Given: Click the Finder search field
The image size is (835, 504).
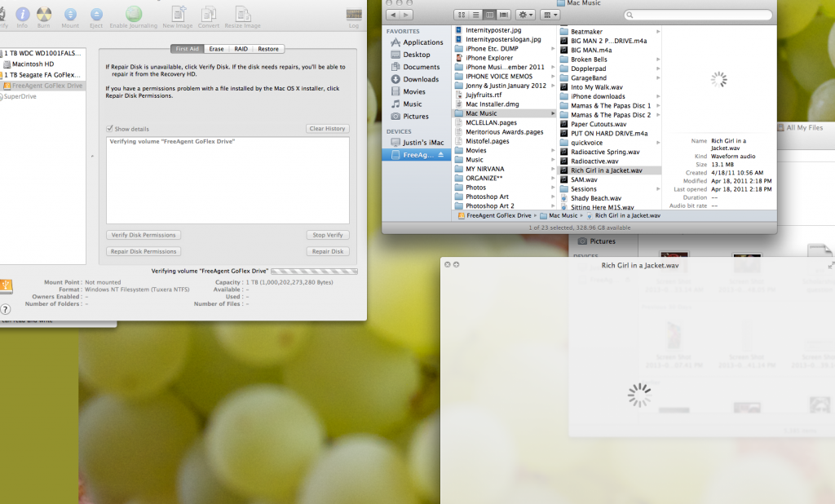Looking at the screenshot, I should [x=698, y=15].
